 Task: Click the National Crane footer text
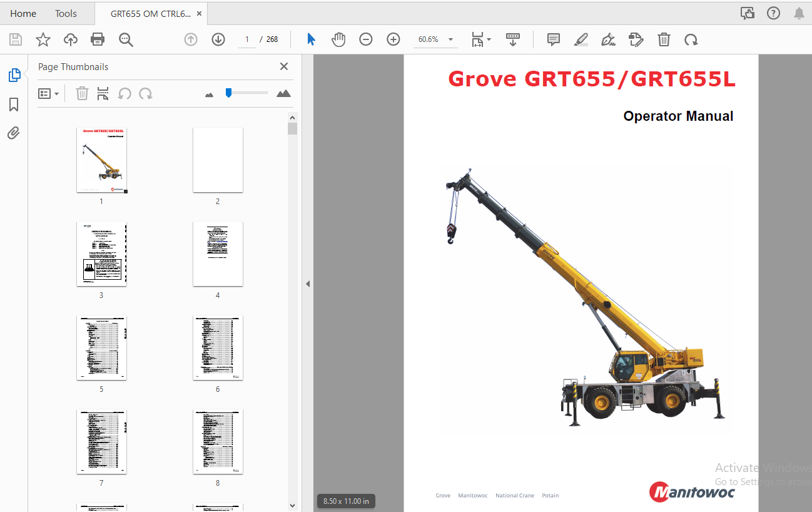click(x=515, y=496)
